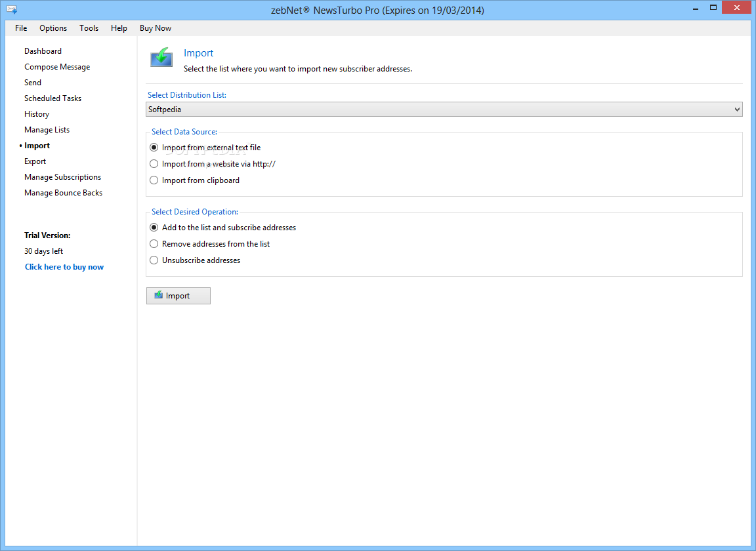Select Import from external text file

tap(206, 148)
